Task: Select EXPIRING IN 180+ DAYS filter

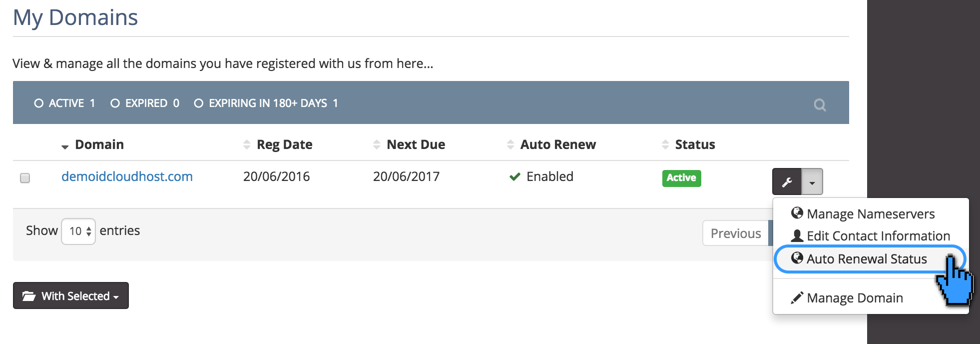Action: point(198,103)
